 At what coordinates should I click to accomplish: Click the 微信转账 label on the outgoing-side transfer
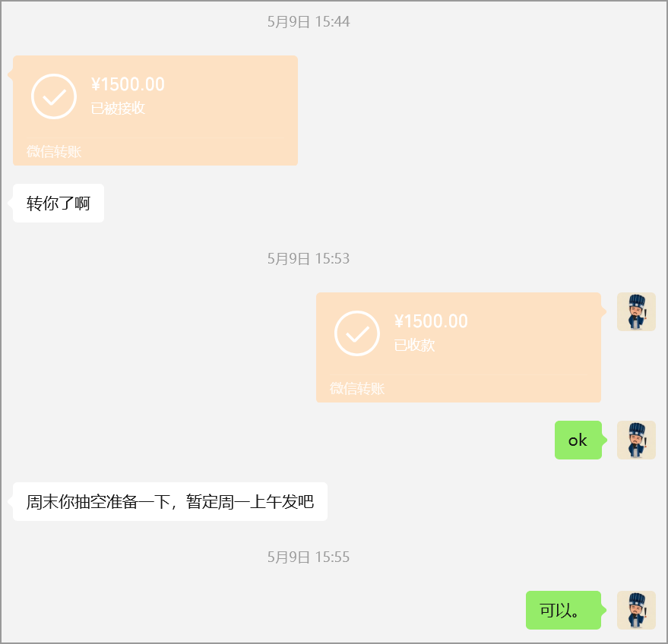357,388
